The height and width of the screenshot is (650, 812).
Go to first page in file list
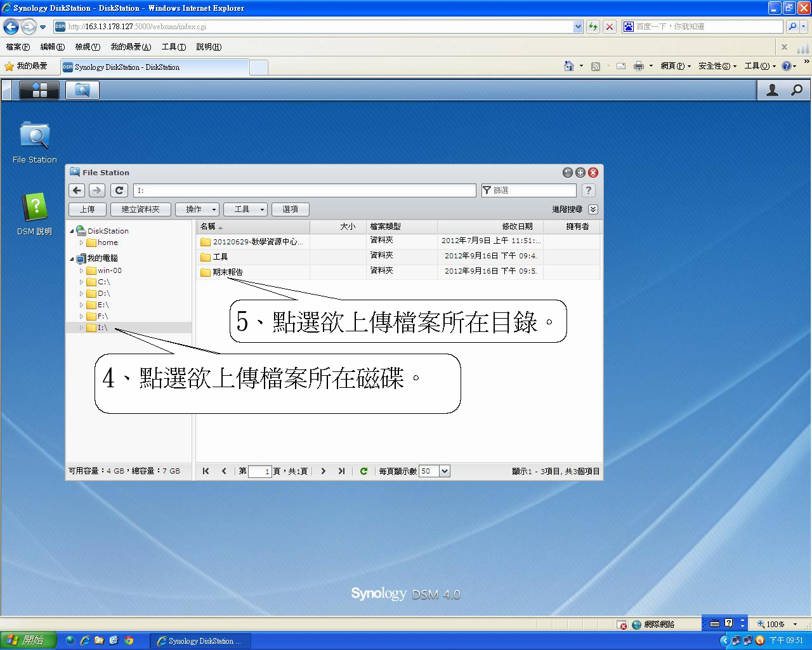pos(206,471)
